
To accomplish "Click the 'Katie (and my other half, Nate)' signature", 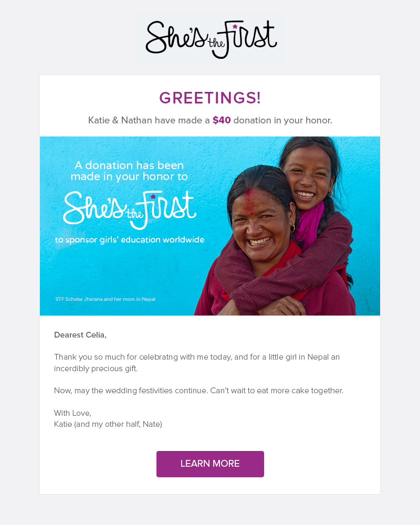I will tap(108, 424).
